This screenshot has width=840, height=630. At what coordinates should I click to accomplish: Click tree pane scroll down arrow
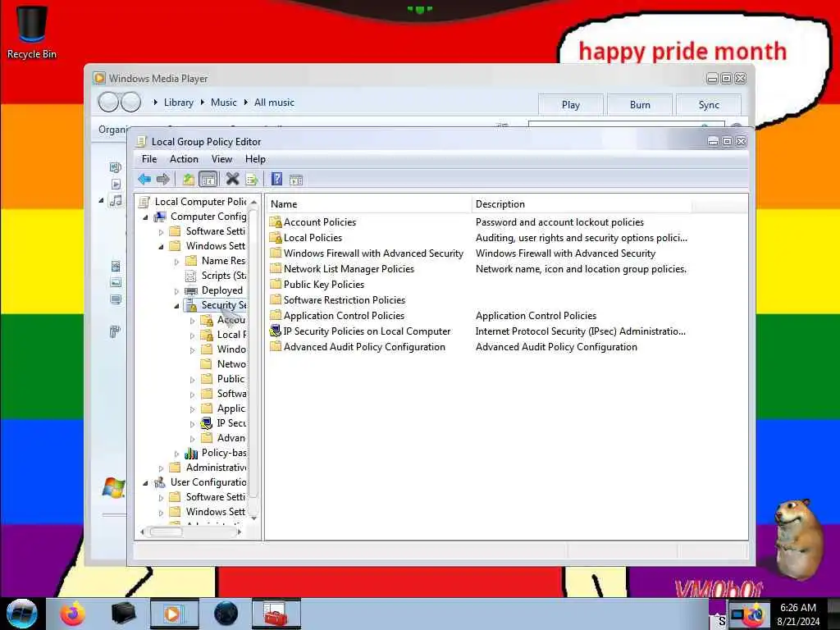point(254,518)
